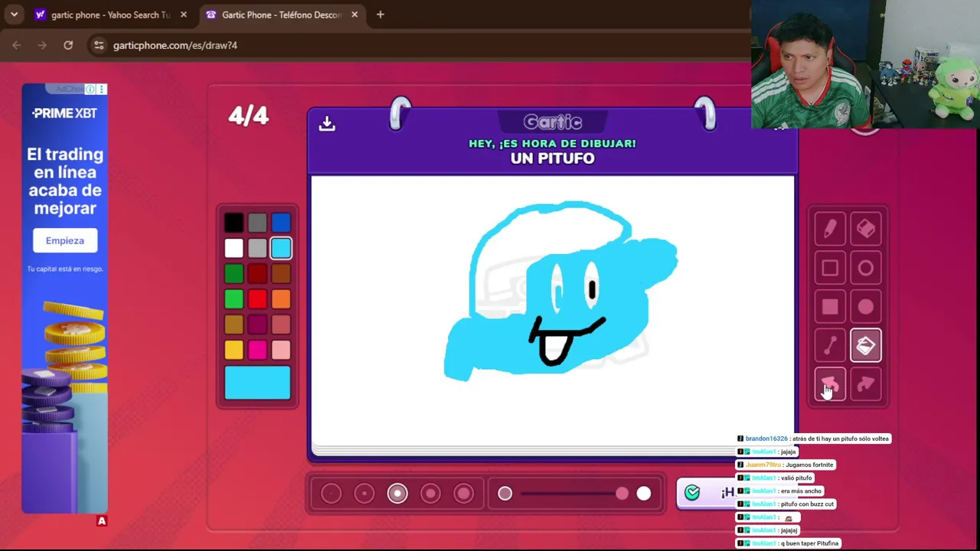Viewport: 980px width, 551px height.
Task: Undo the last drawing stroke
Action: click(830, 385)
